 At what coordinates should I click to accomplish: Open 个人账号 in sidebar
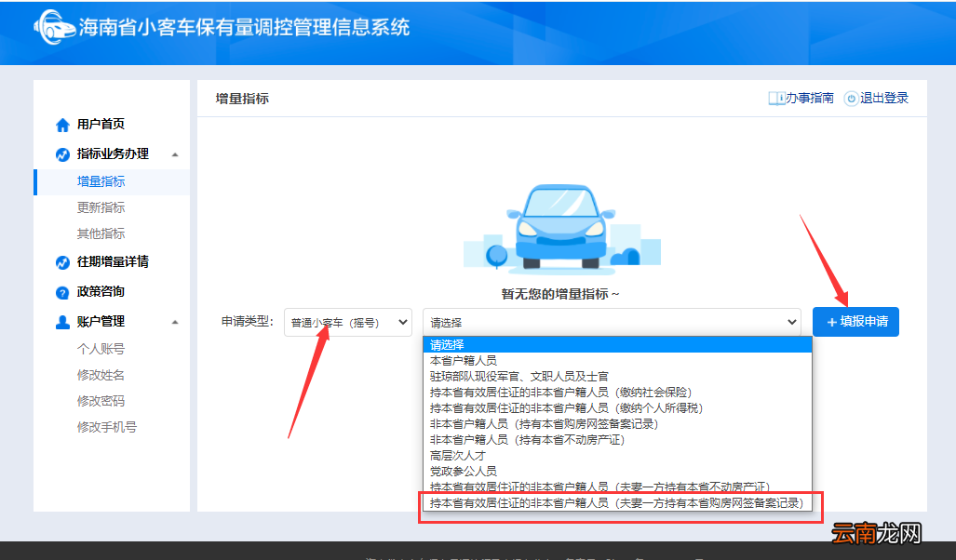[101, 349]
